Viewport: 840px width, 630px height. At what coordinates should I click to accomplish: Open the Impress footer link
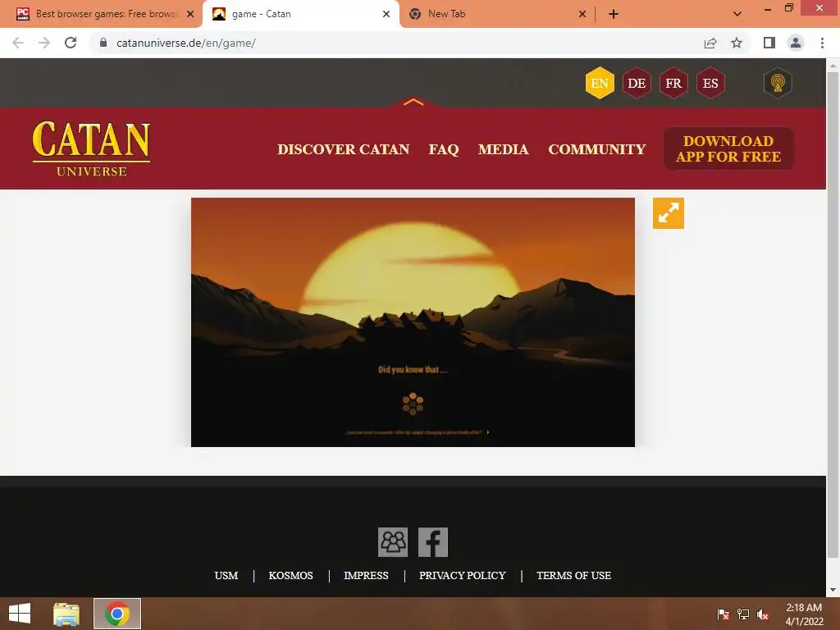(x=366, y=575)
